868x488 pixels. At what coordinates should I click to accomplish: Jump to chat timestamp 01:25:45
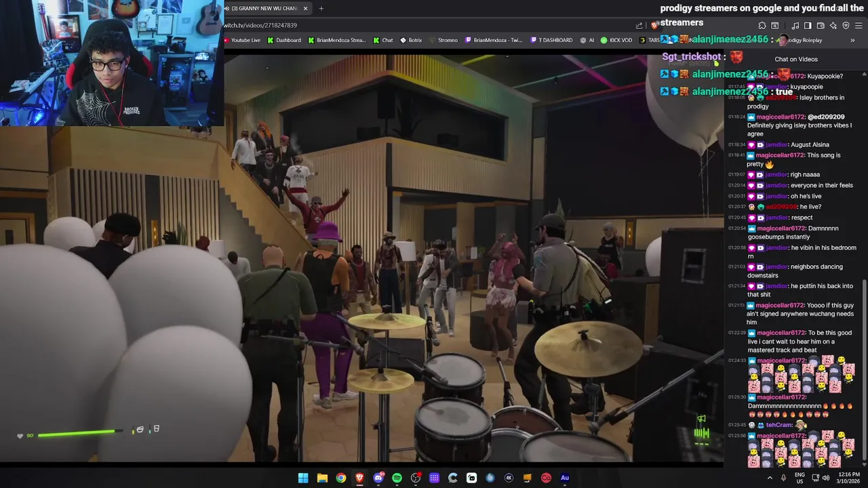click(x=736, y=425)
